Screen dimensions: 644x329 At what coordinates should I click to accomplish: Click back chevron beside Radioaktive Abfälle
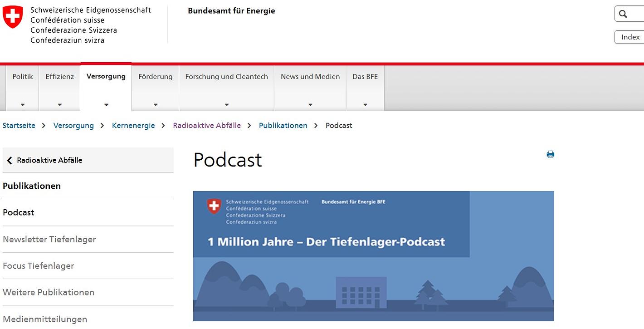[x=10, y=160]
